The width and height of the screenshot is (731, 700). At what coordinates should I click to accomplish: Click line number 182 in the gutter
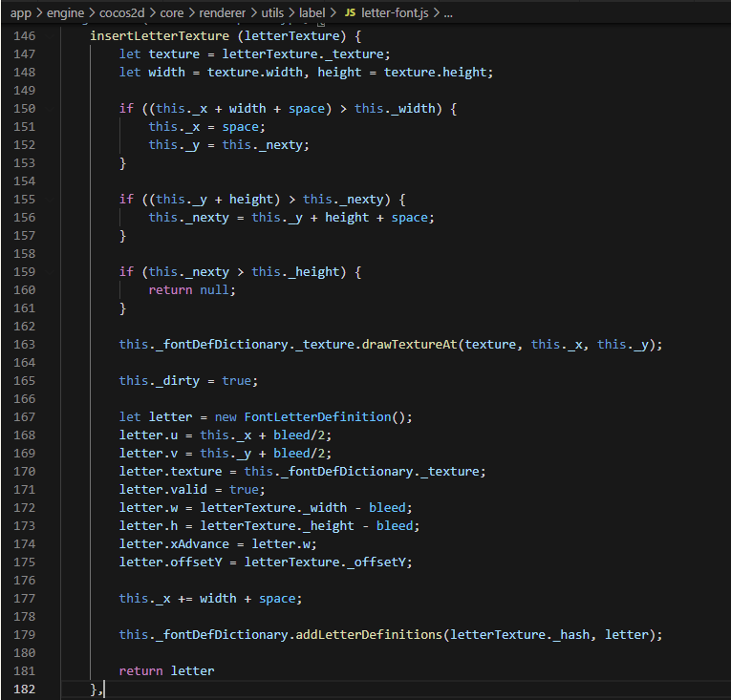[x=24, y=689]
